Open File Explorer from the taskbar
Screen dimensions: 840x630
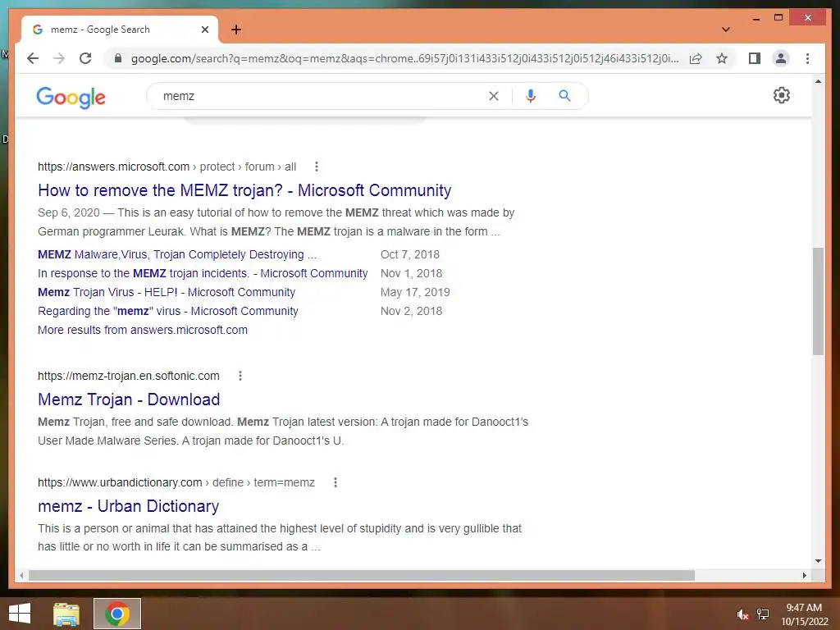66,614
